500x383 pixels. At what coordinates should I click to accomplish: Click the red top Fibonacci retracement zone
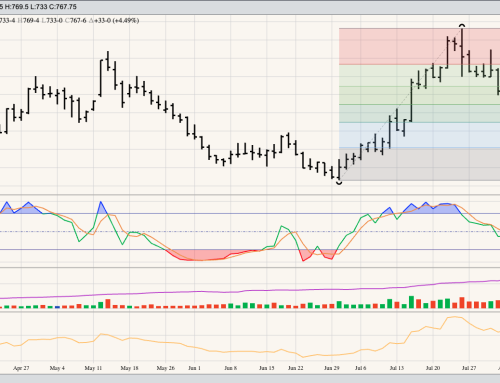(x=419, y=47)
